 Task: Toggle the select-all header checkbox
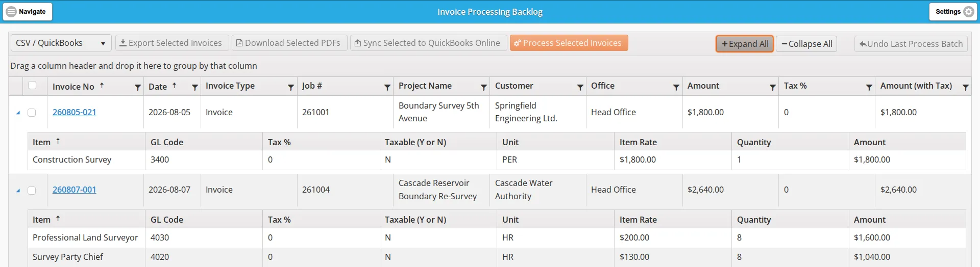pyautogui.click(x=32, y=85)
